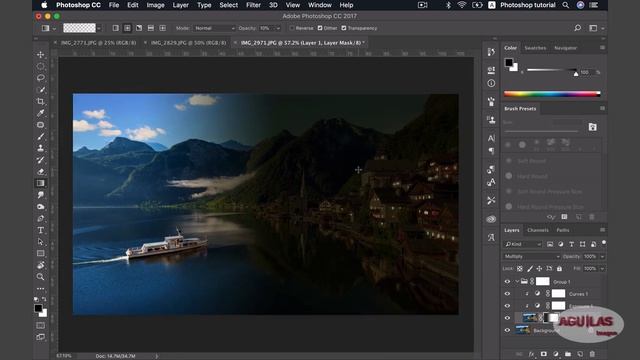Switch to the Channels tab
640x360 pixels.
point(538,230)
